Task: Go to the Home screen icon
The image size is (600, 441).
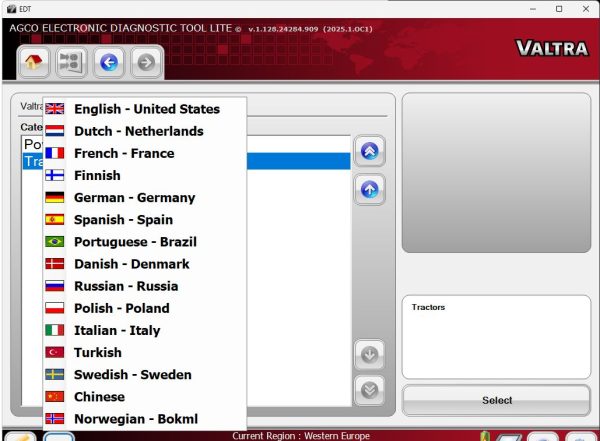Action: (33, 62)
